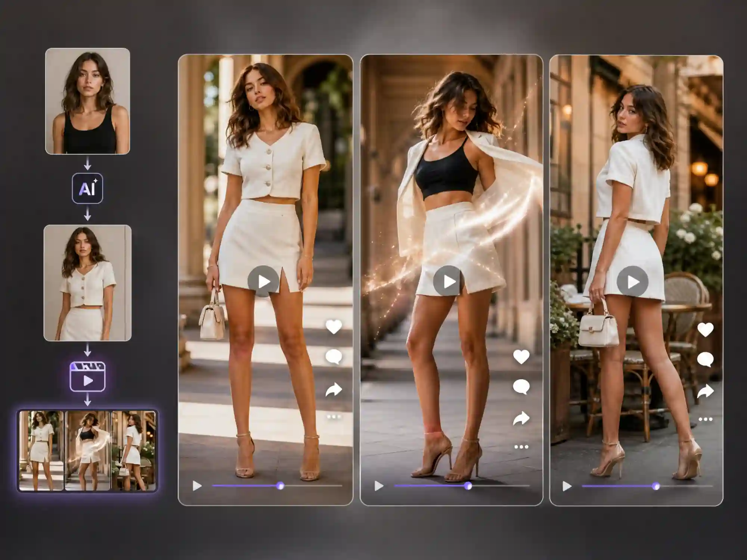Click small play button under first video
The width and height of the screenshot is (747, 560).
point(197,486)
